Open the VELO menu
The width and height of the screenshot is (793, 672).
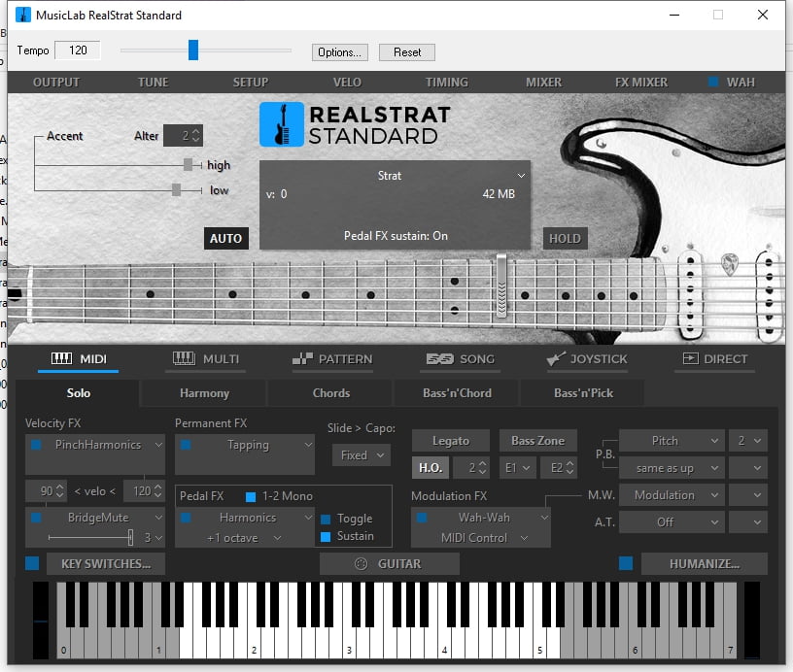click(347, 82)
